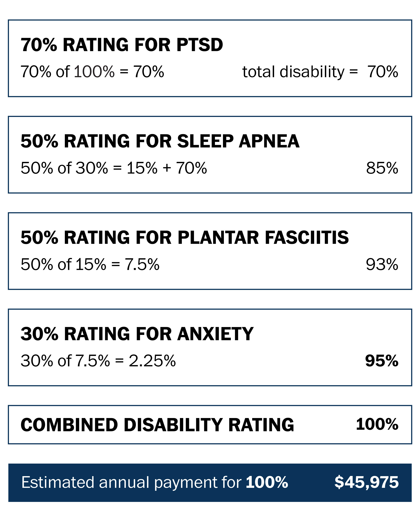This screenshot has height=522, width=420.
Task: Click the 100% combined rating value
Action: [377, 424]
